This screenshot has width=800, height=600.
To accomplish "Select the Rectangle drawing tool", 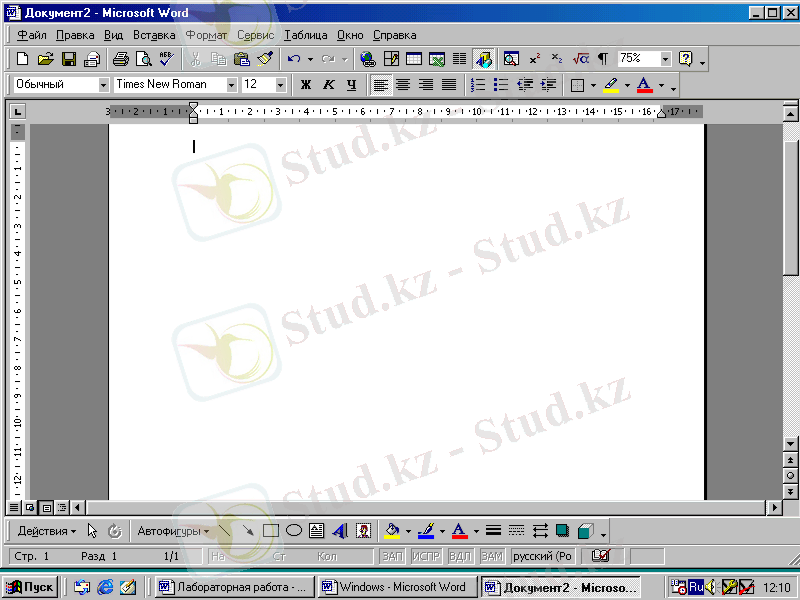I will [271, 531].
